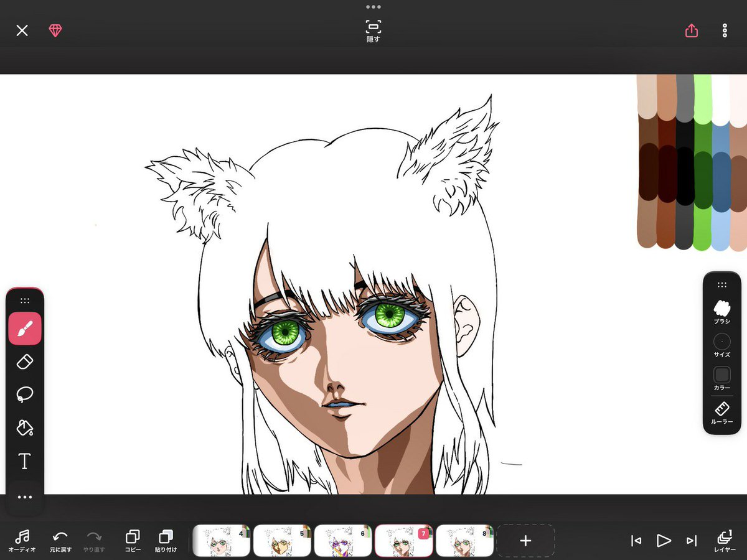This screenshot has height=560, width=747.
Task: Open the iPad multitasking dots at top
Action: (x=374, y=7)
